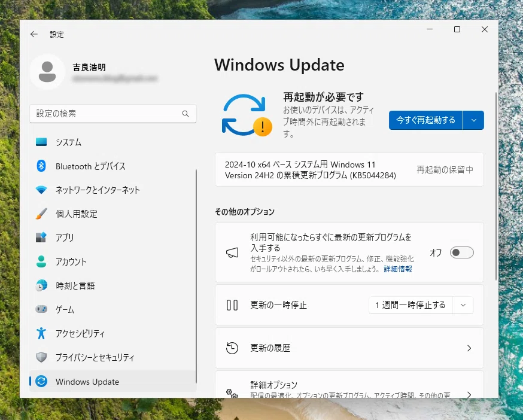Screen dimensions: 523x420
Task: Select アカウント in the sidebar
Action: pos(112,261)
